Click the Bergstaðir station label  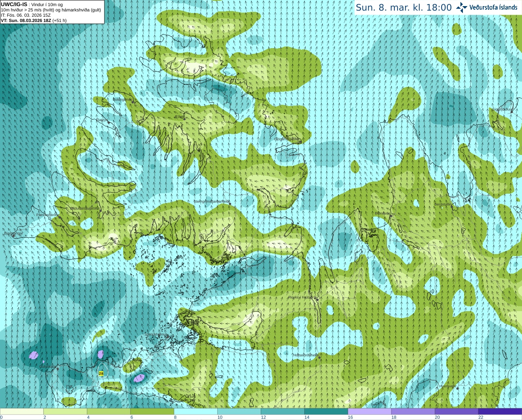point(443,204)
